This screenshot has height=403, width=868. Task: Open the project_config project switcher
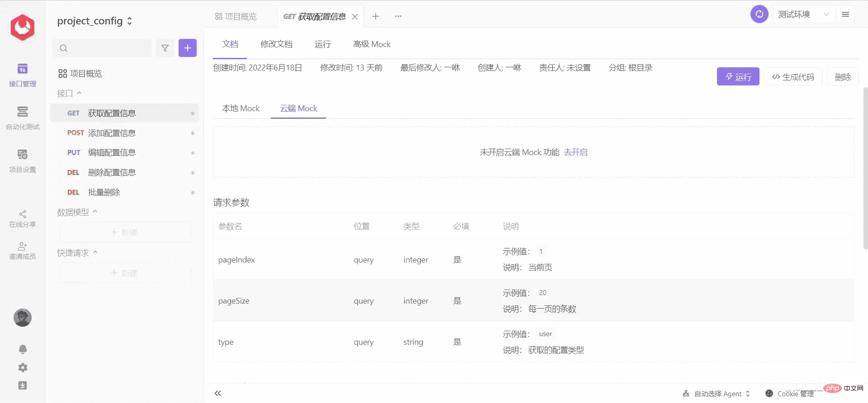point(95,21)
